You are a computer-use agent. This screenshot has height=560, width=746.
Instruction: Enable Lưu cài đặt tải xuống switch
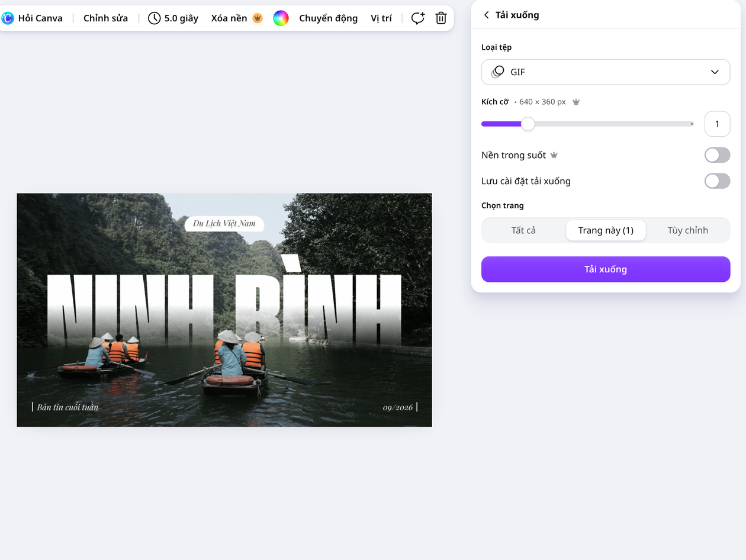coord(717,181)
